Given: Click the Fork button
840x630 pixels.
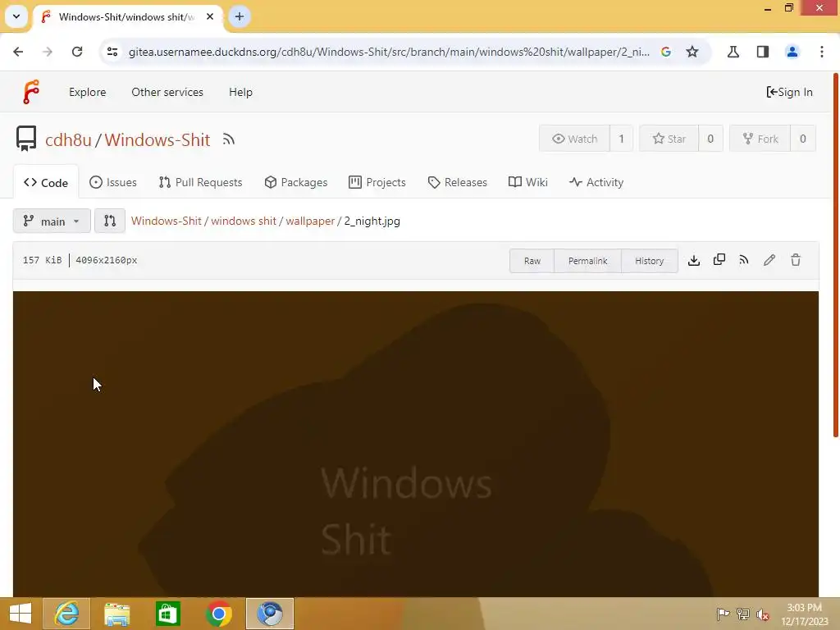Looking at the screenshot, I should (760, 139).
